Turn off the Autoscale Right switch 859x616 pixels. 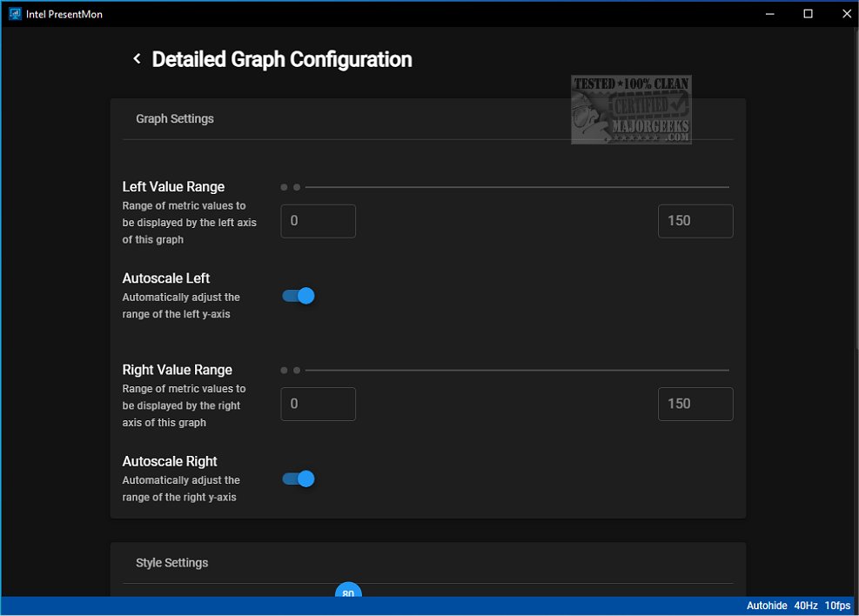(x=299, y=479)
